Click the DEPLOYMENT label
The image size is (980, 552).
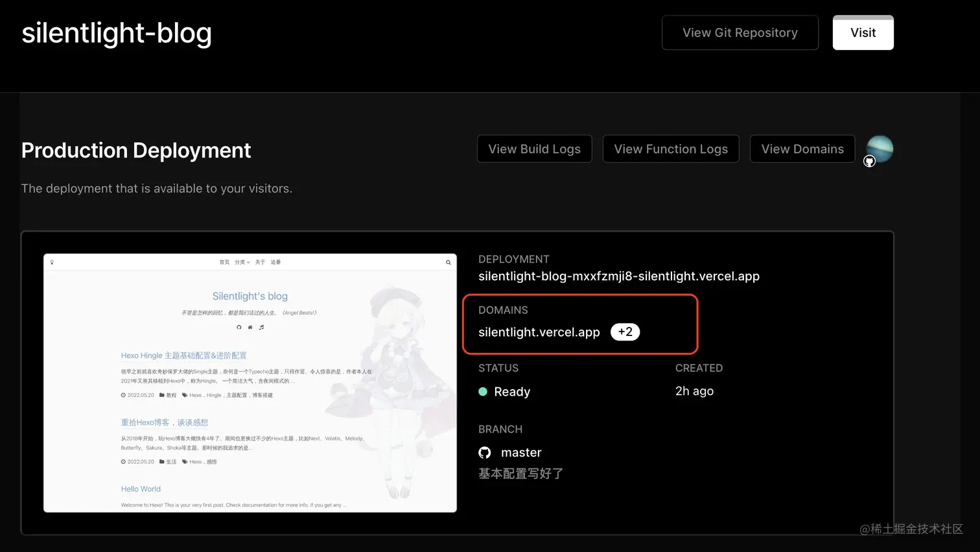tap(514, 259)
